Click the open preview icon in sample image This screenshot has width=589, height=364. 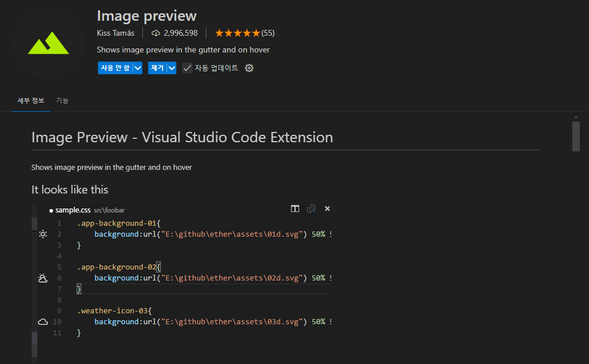[311, 208]
